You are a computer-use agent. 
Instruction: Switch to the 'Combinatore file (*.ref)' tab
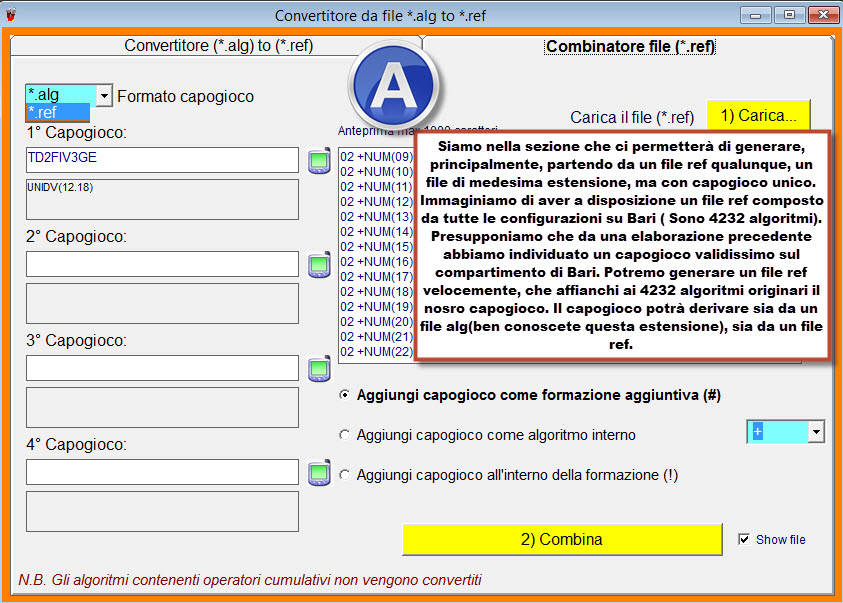630,47
